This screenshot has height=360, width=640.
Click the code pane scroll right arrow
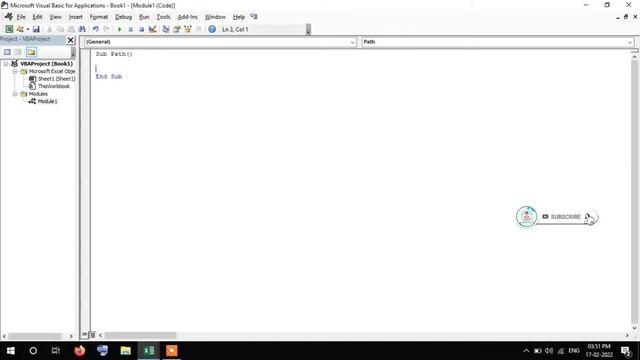click(627, 335)
